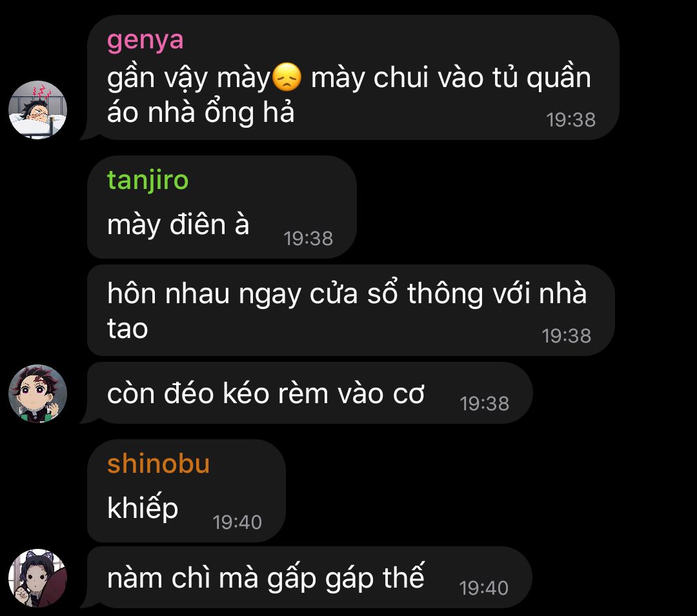Click the 19:38 timestamp on genya's message
Image resolution: width=697 pixels, height=616 pixels.
point(571,120)
